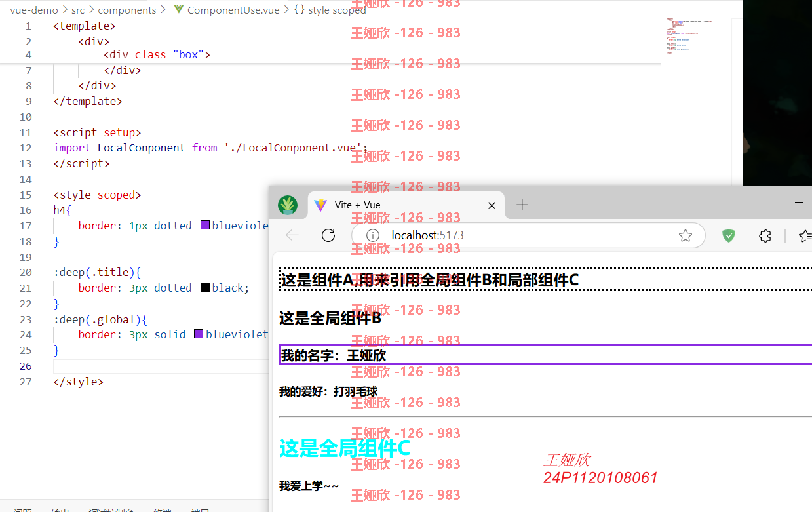The height and width of the screenshot is (512, 812).
Task: Click the </script> closing tag line
Action: [x=81, y=163]
